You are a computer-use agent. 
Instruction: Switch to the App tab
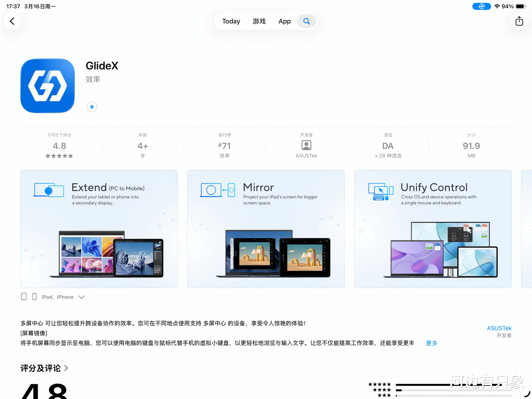tap(285, 21)
